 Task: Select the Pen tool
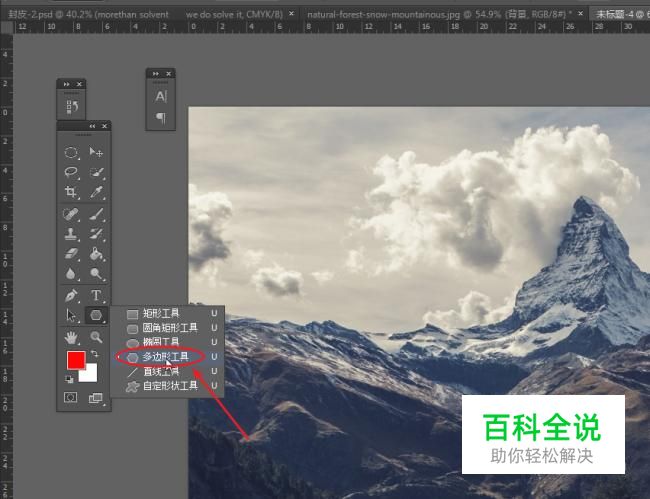71,296
